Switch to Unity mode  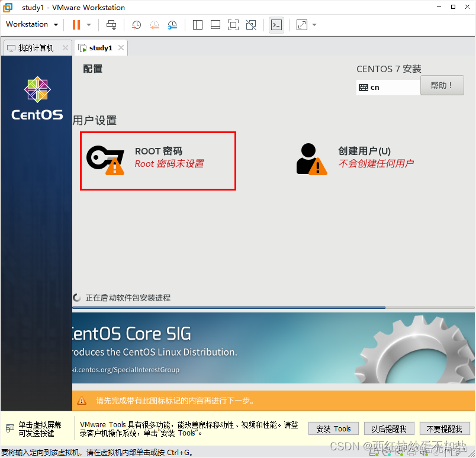(x=251, y=25)
